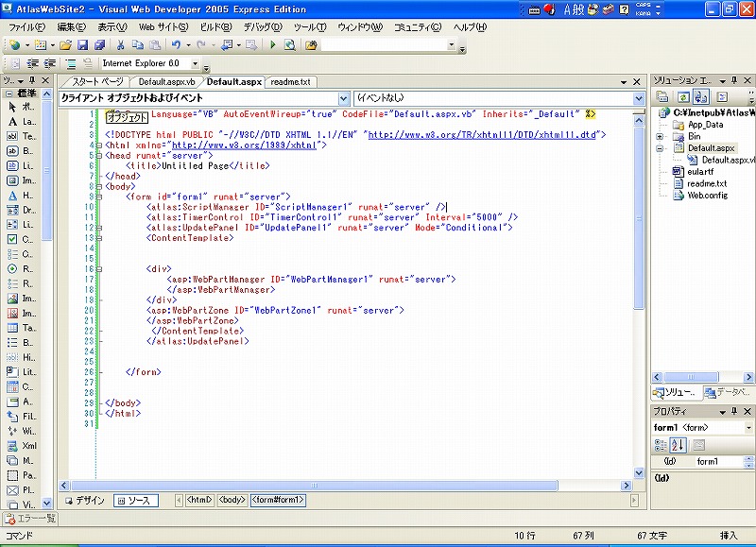756x547 pixels.
Task: Open the active files list arrow beside tabs
Action: 624,82
